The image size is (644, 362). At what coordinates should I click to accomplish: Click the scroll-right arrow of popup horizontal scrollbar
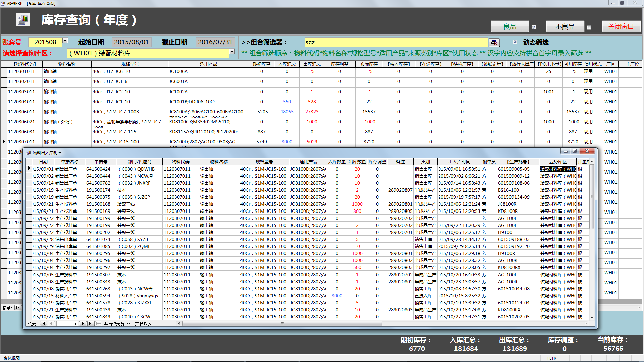tap(586, 324)
